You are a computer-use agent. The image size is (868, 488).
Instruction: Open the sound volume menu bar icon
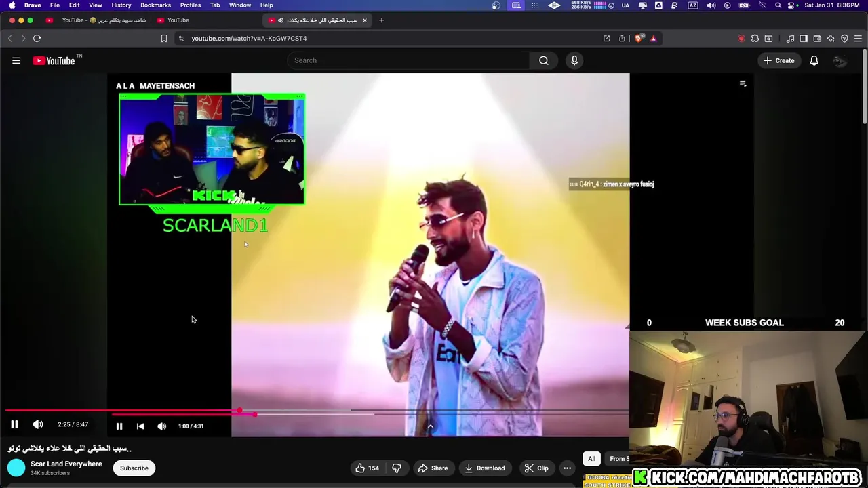coord(711,5)
